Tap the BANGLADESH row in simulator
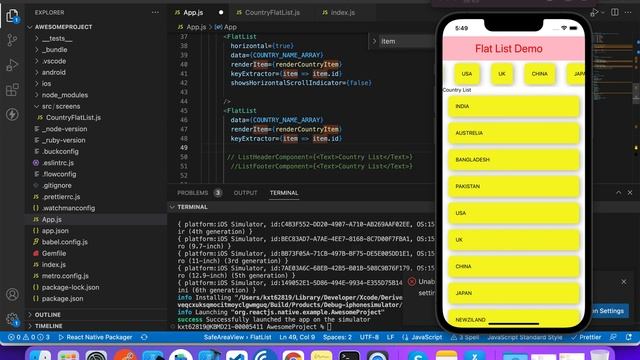640x360 pixels. [513, 160]
